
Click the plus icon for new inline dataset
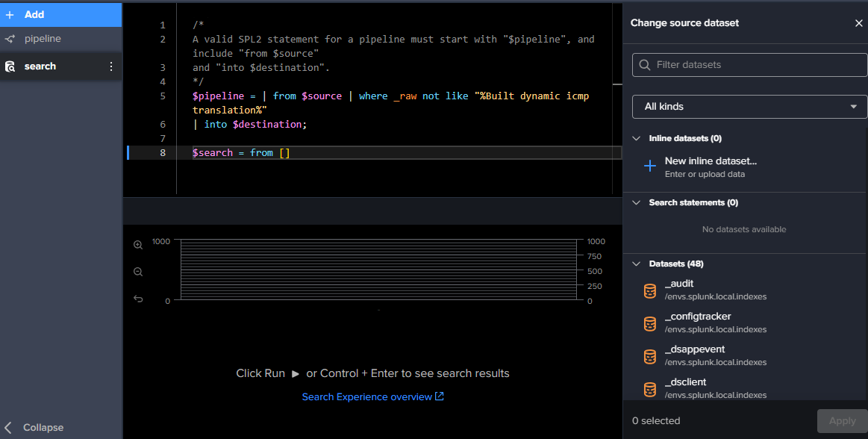[650, 166]
